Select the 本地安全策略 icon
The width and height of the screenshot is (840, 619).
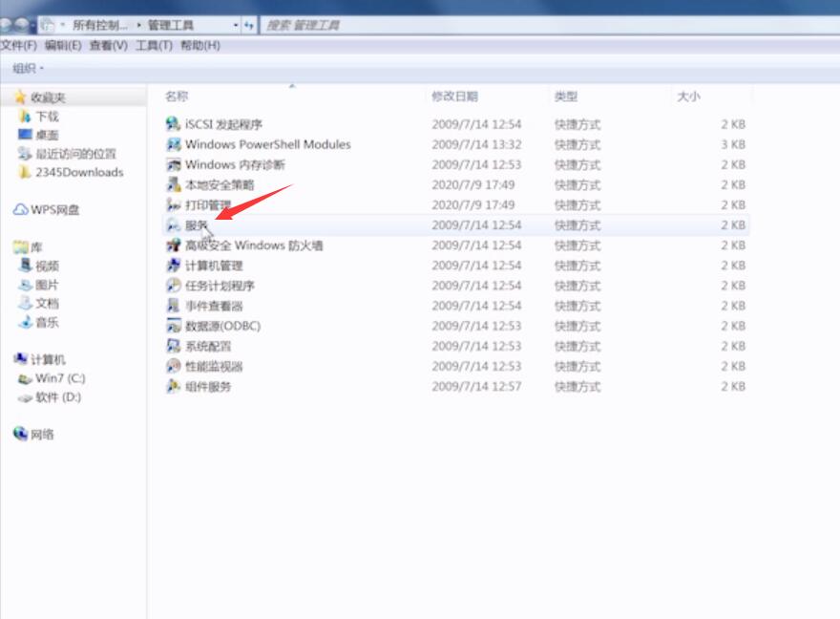click(173, 185)
